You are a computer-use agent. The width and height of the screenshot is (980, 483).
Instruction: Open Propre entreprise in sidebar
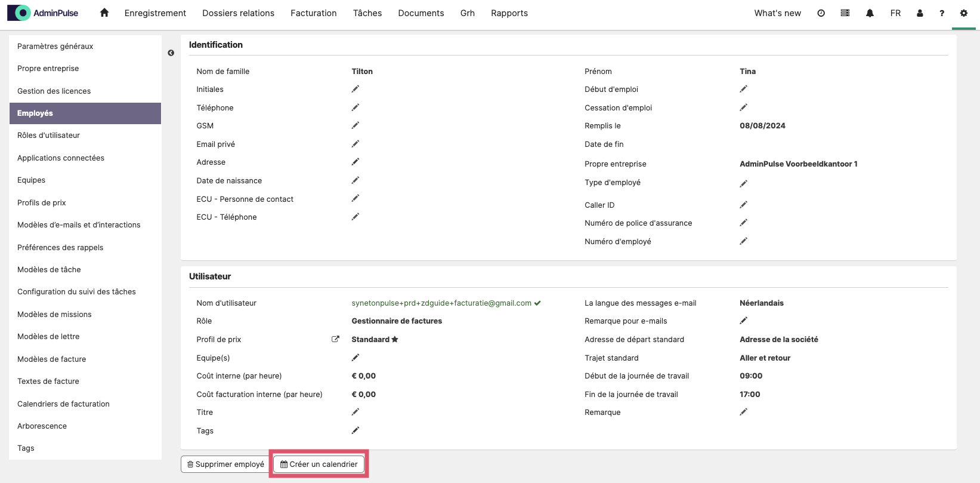point(85,69)
